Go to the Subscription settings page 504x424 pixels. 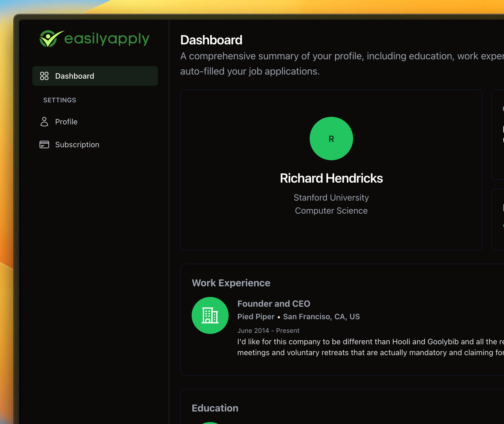(77, 145)
